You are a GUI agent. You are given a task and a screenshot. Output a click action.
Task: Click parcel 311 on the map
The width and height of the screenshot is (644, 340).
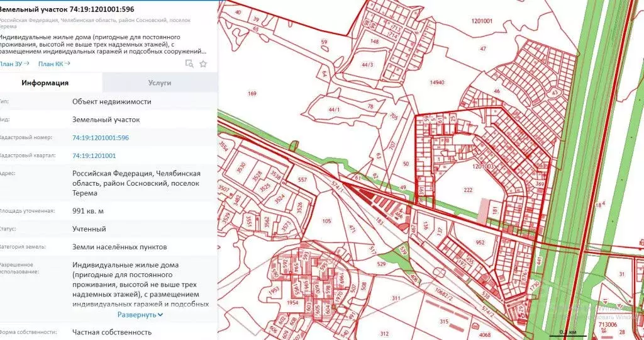[x=396, y=298]
